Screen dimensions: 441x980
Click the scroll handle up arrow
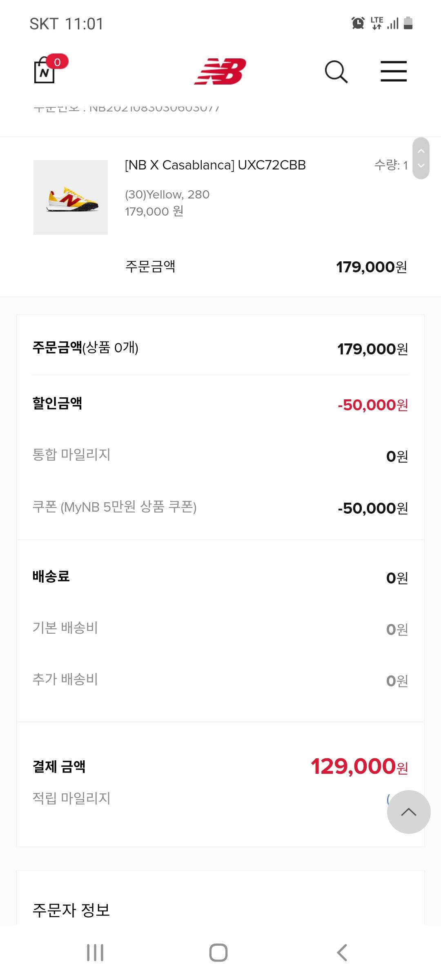point(421,151)
